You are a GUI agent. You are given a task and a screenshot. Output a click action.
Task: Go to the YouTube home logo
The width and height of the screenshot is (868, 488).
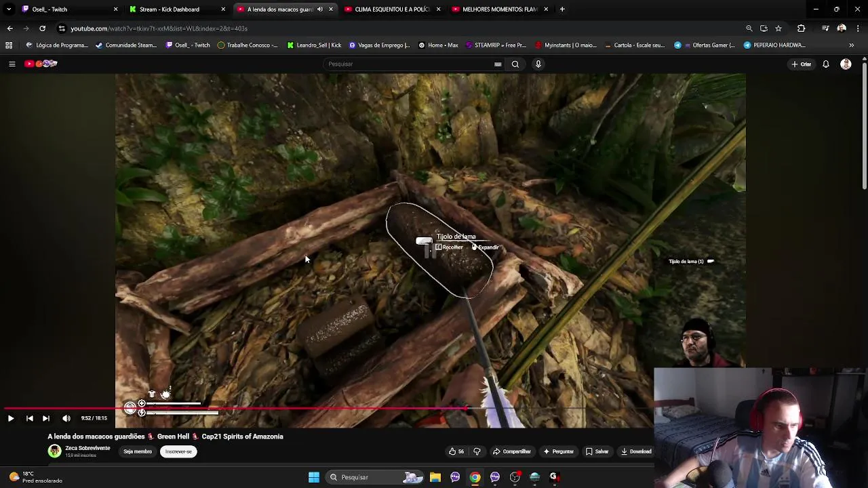point(41,64)
